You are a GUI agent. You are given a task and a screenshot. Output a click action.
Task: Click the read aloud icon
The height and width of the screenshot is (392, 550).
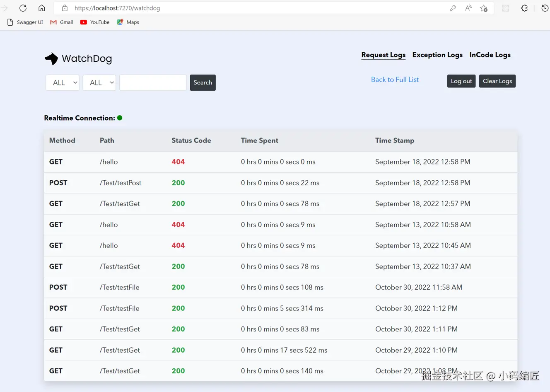coord(468,8)
